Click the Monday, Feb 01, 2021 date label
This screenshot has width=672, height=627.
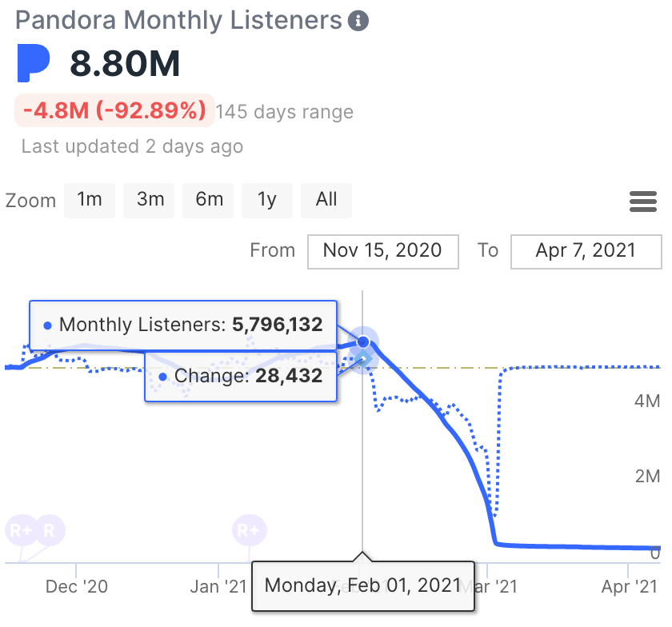click(362, 585)
